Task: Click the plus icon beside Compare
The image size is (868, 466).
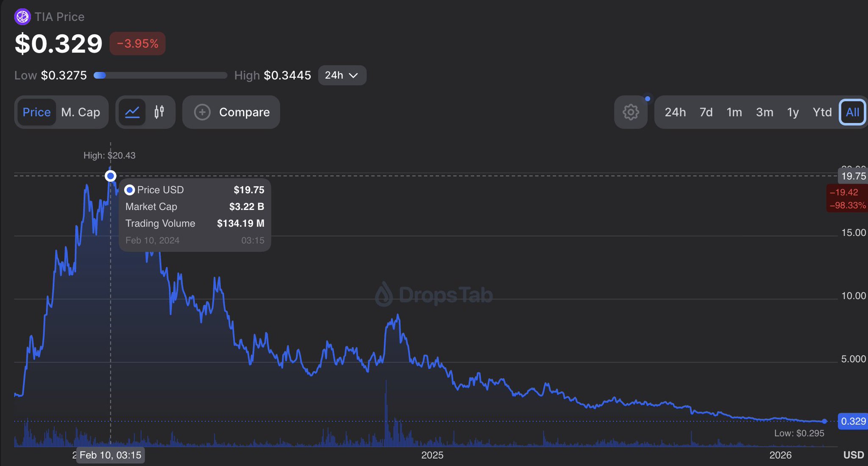Action: (202, 112)
